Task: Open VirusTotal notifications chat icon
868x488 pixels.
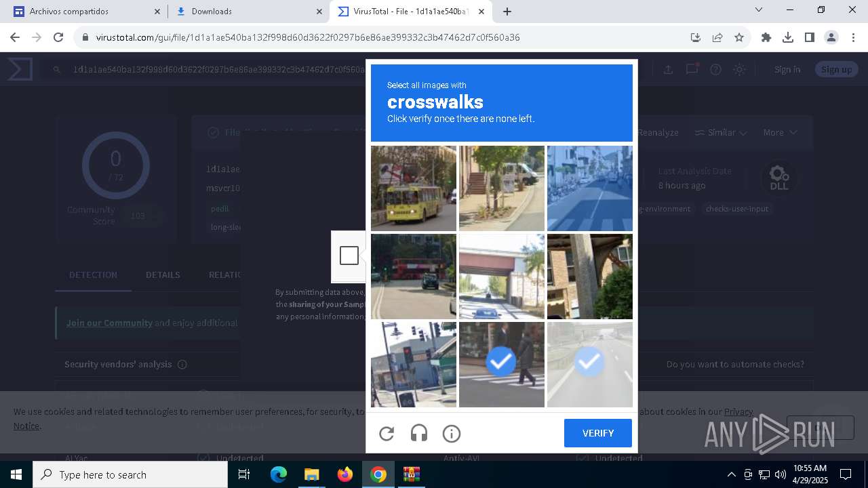Action: 692,69
